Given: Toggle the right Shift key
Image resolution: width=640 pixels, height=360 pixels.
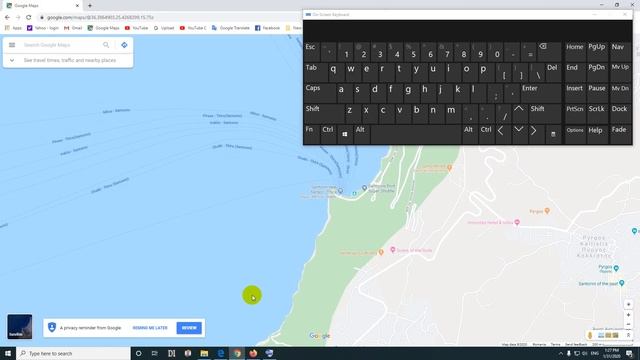Looking at the screenshot, I should point(545,113).
